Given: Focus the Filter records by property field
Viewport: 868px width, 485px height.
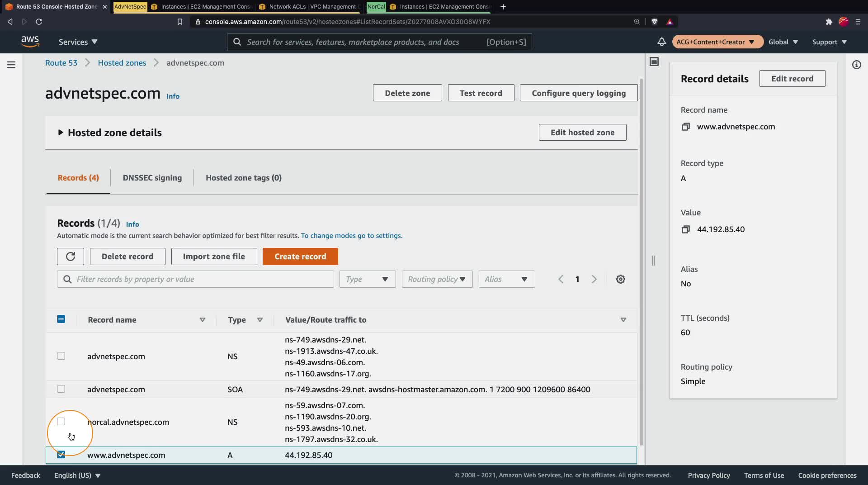Looking at the screenshot, I should (195, 279).
